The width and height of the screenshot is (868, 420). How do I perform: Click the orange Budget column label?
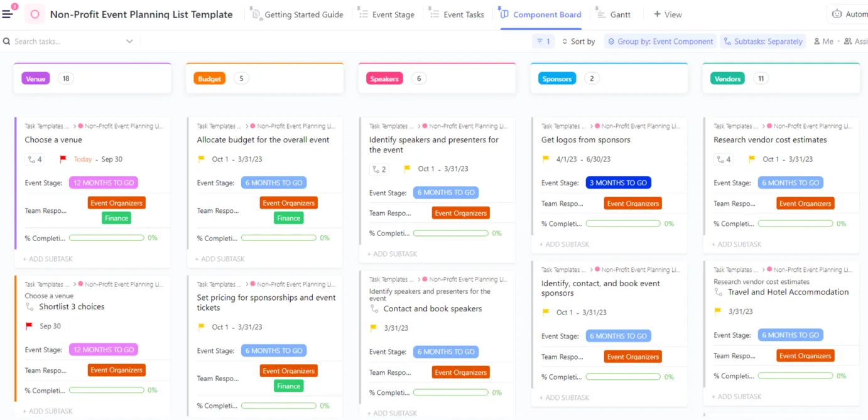coord(210,78)
